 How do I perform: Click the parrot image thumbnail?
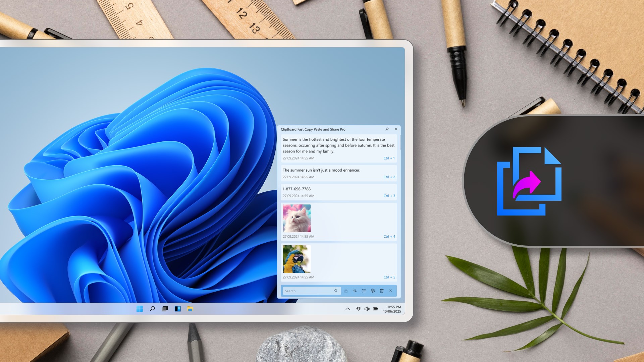pos(297,259)
